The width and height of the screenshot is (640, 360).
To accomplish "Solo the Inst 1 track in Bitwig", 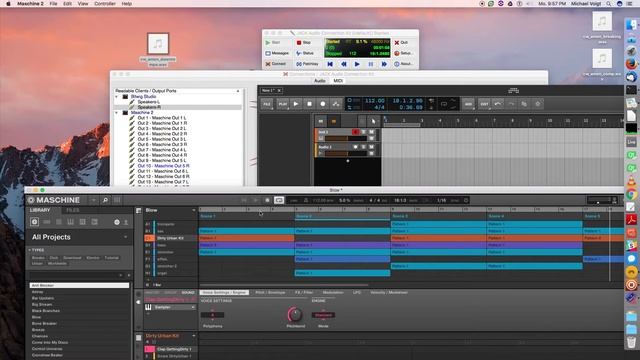I will click(x=363, y=132).
